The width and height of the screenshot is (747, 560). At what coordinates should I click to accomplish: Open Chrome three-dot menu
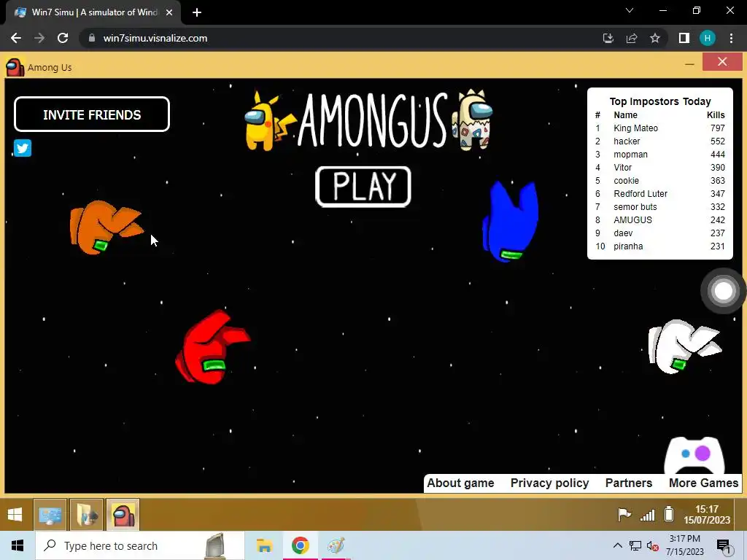click(731, 38)
